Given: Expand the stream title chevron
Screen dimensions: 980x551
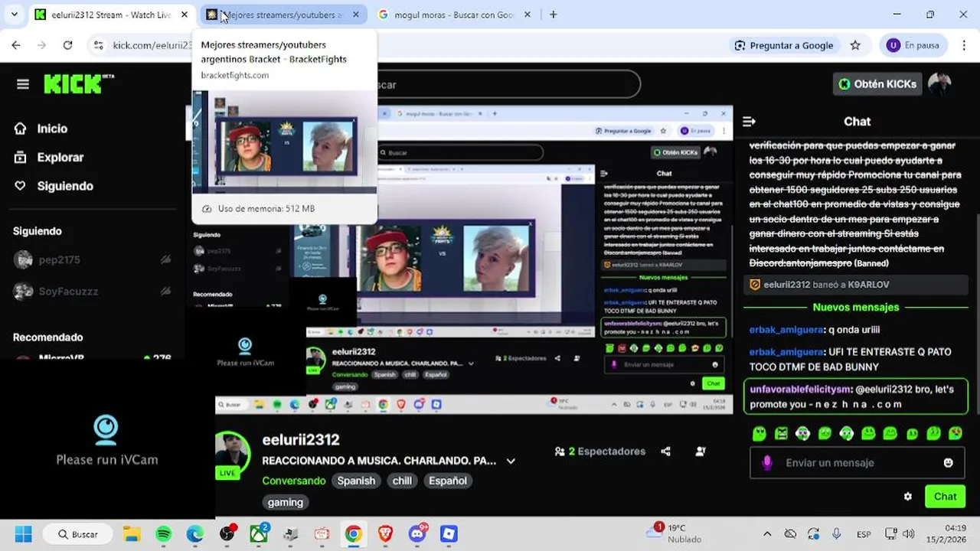Looking at the screenshot, I should 511,461.
